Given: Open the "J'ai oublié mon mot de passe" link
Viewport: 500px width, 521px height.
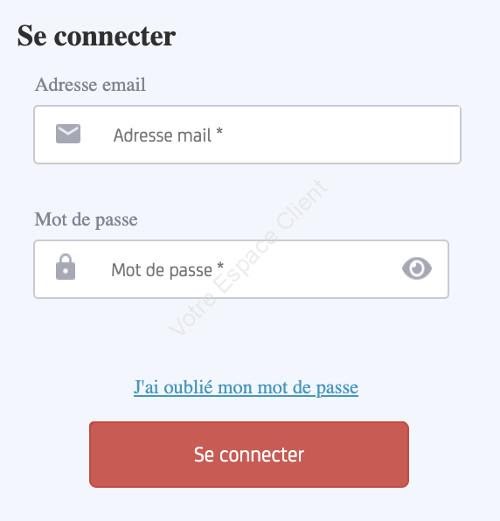Looking at the screenshot, I should point(246,388).
